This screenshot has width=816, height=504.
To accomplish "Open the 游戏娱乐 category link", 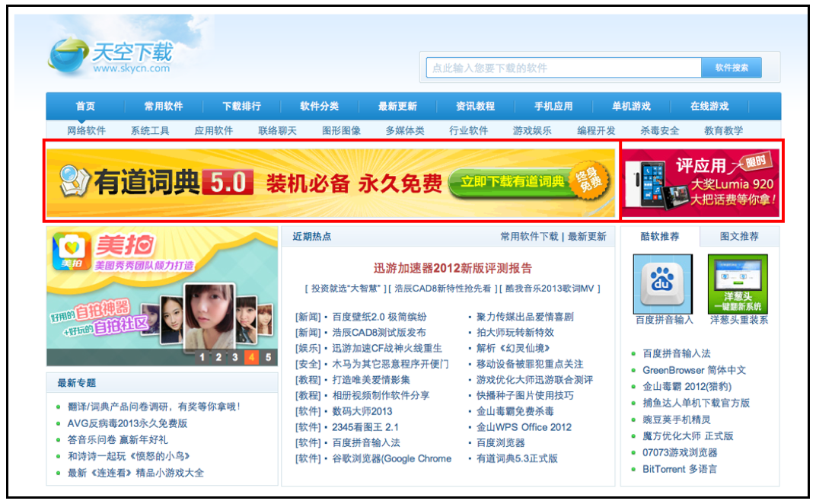I will point(532,131).
